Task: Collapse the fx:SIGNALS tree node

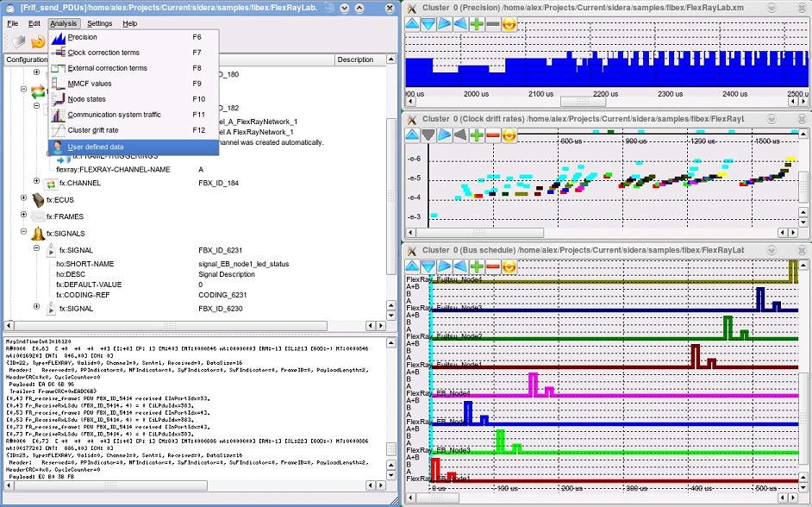Action: click(x=24, y=231)
